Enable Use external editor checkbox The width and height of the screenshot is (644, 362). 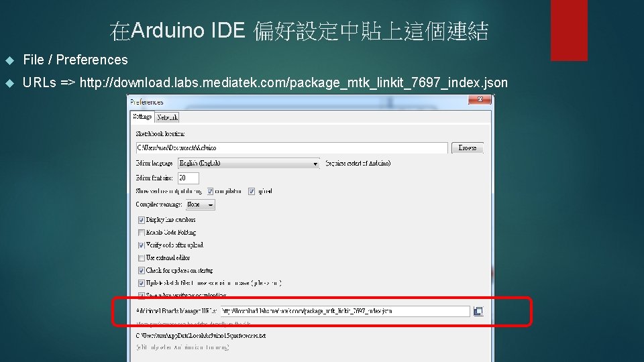coord(142,258)
